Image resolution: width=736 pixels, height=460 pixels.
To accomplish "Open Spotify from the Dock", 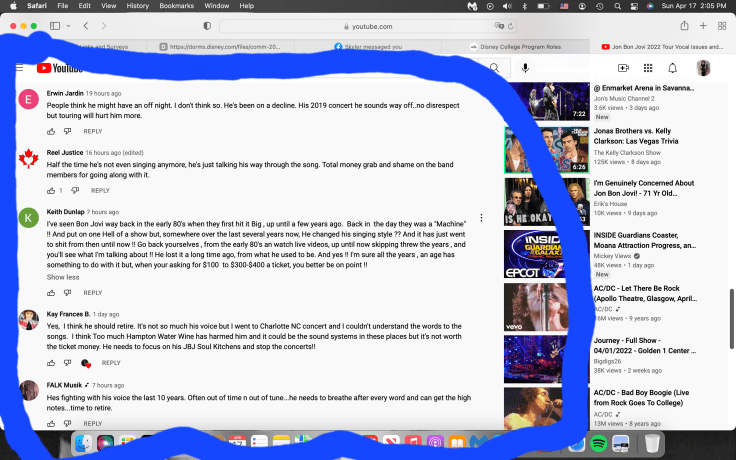I will 598,442.
